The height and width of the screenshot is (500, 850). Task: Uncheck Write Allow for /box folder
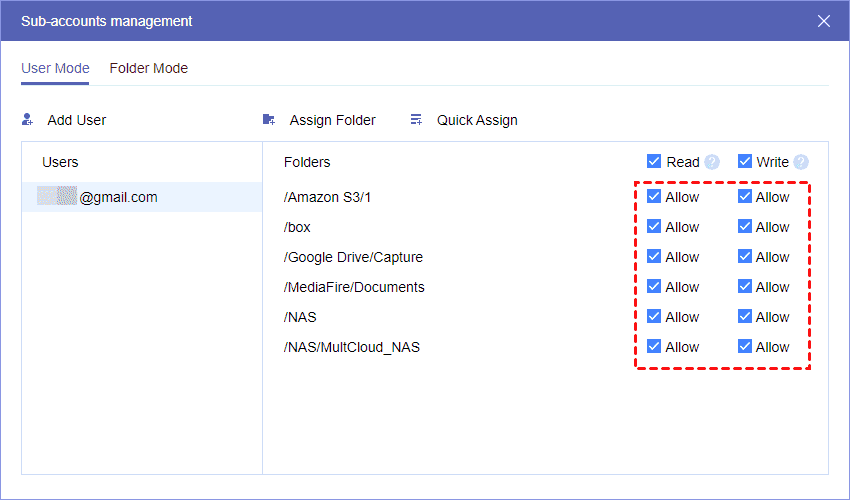tap(745, 227)
